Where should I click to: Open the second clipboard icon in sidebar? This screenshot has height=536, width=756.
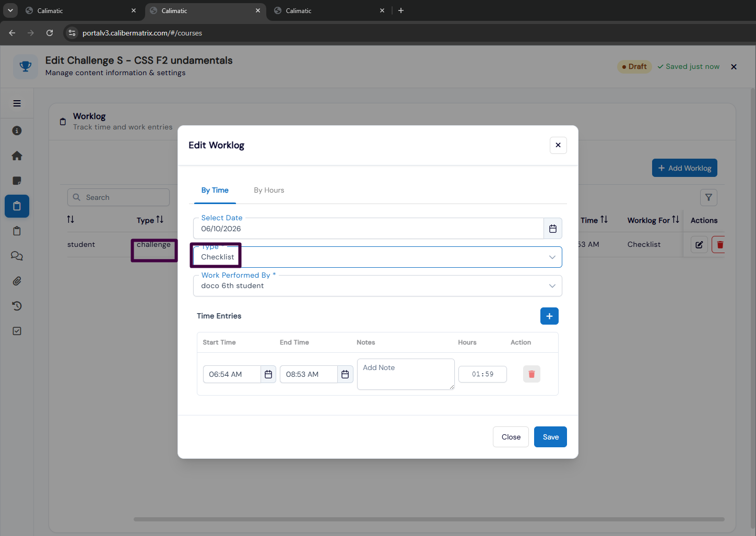17,231
